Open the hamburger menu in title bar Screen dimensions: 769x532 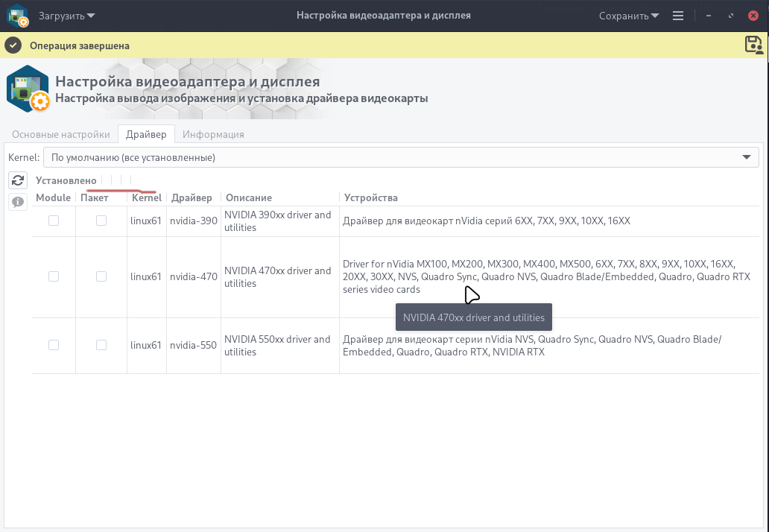[x=677, y=16]
